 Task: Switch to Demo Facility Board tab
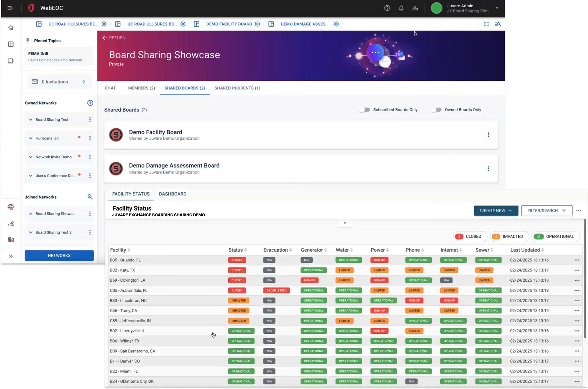(x=229, y=24)
